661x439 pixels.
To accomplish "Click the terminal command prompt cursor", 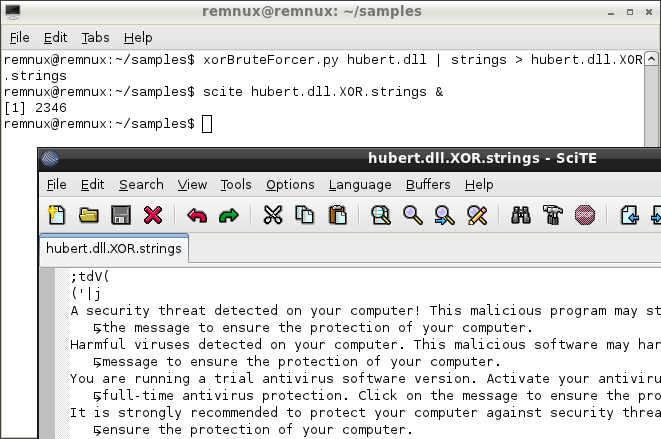I will click(x=207, y=124).
